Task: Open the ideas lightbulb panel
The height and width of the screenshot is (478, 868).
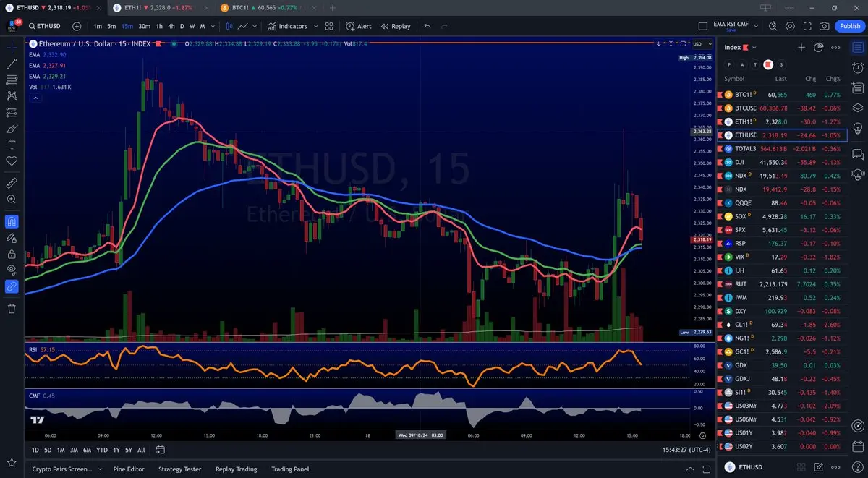Action: click(857, 128)
